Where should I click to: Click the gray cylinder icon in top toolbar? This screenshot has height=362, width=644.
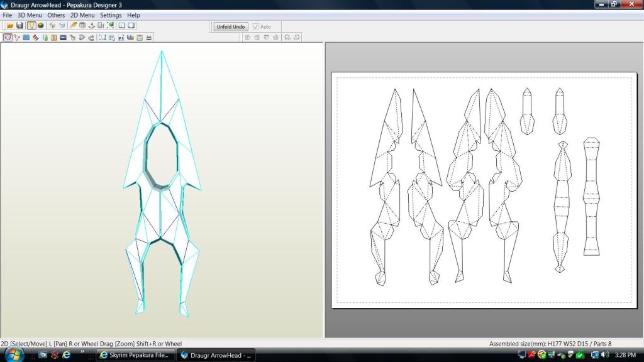82,25
